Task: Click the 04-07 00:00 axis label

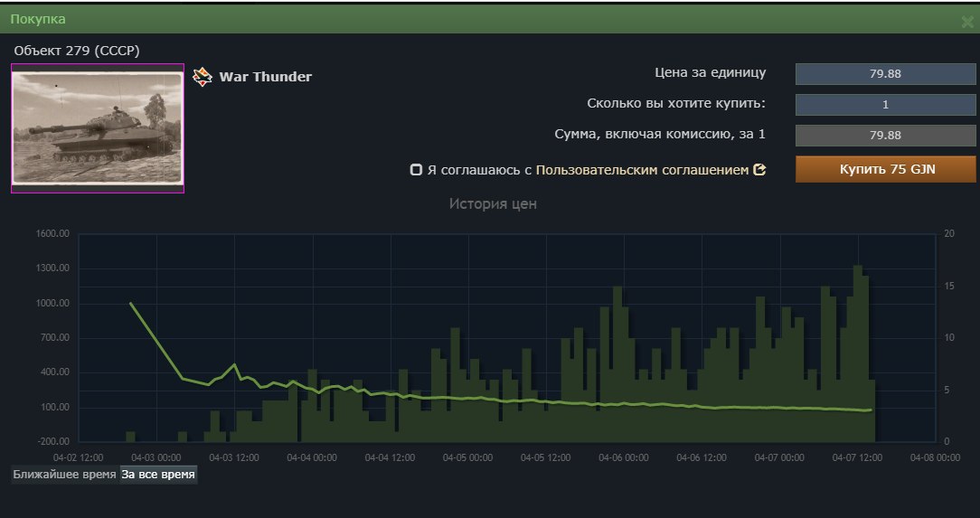Action: click(779, 457)
